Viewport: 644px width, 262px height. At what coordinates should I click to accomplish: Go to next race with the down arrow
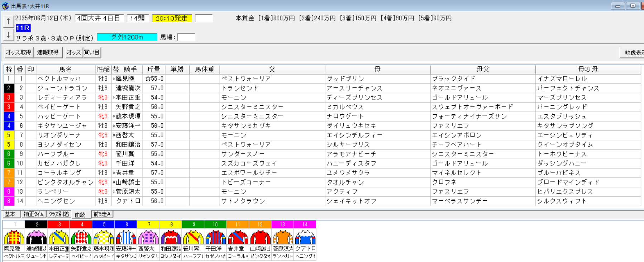click(8, 35)
